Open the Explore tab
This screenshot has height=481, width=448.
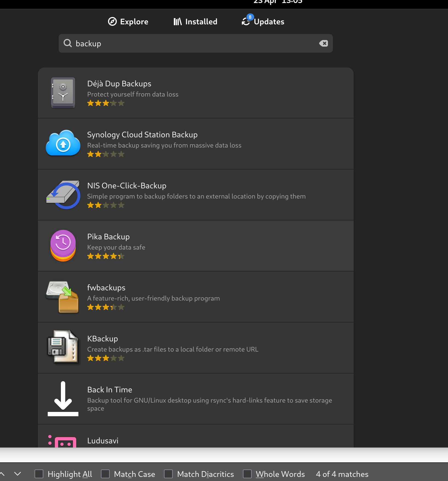tap(128, 22)
